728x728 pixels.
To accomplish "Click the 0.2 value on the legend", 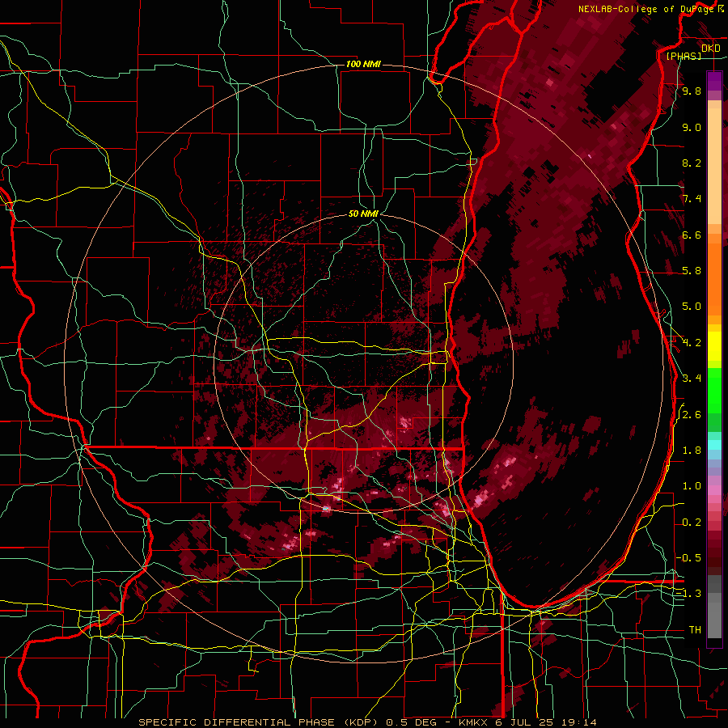I will tap(692, 522).
